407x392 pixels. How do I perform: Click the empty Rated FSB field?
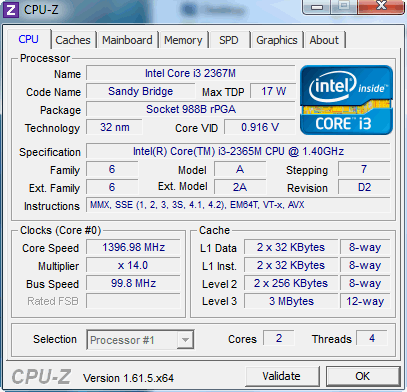click(133, 301)
